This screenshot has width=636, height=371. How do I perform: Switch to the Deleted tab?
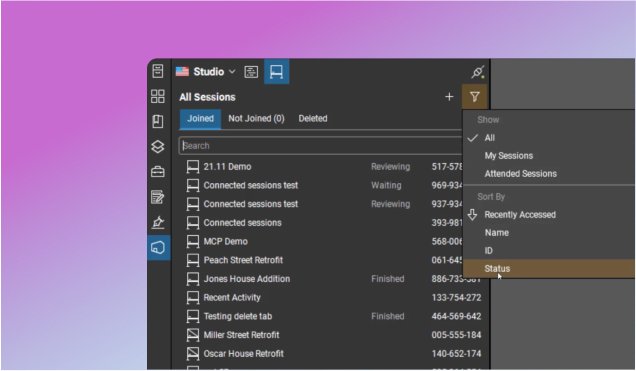[313, 118]
